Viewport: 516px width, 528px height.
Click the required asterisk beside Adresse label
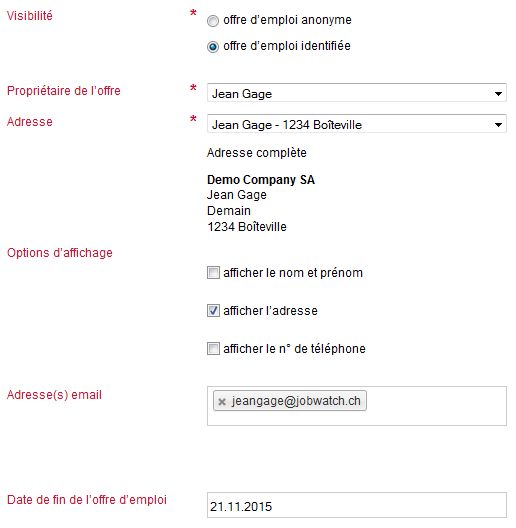click(193, 119)
